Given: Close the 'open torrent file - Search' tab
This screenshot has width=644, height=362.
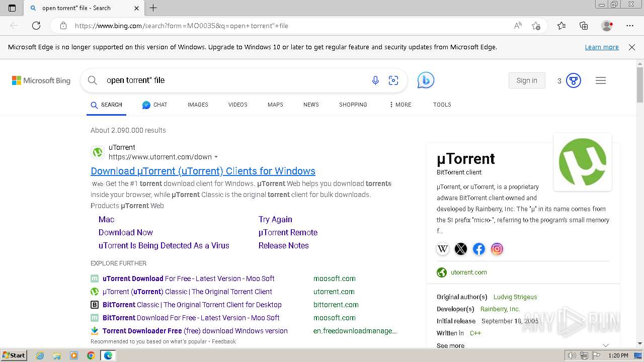Looking at the screenshot, I should point(137,8).
